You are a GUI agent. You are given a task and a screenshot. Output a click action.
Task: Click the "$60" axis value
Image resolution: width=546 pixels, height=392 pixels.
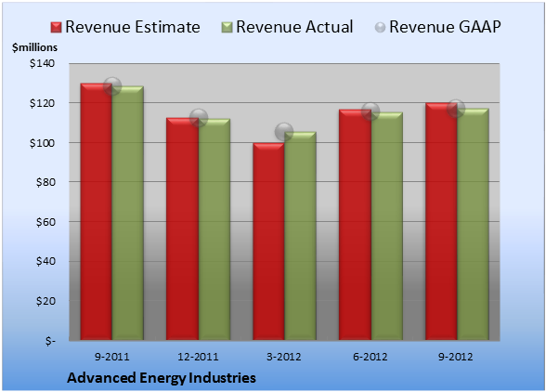click(45, 222)
